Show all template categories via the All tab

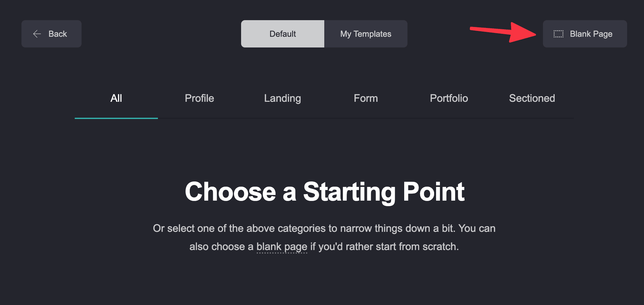click(x=116, y=98)
